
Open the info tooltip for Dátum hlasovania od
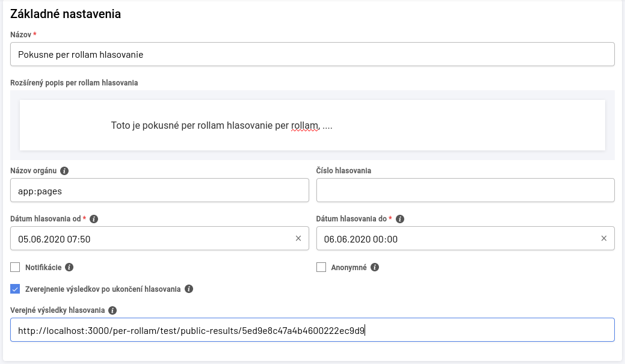click(94, 219)
